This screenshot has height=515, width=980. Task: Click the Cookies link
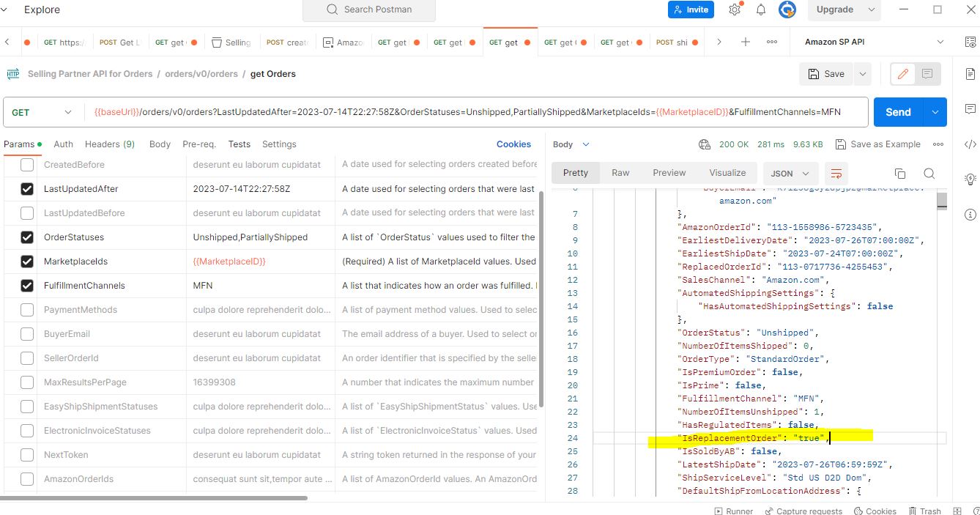513,144
